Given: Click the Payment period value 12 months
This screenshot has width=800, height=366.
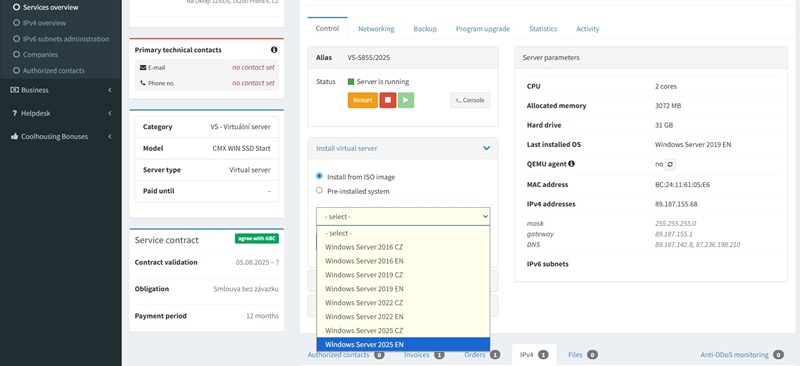Looking at the screenshot, I should coord(262,316).
